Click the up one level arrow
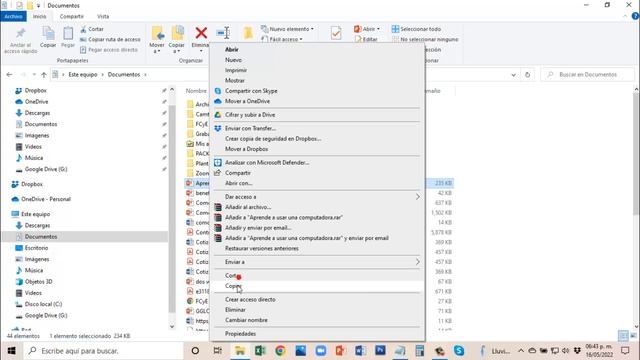 [x=44, y=75]
